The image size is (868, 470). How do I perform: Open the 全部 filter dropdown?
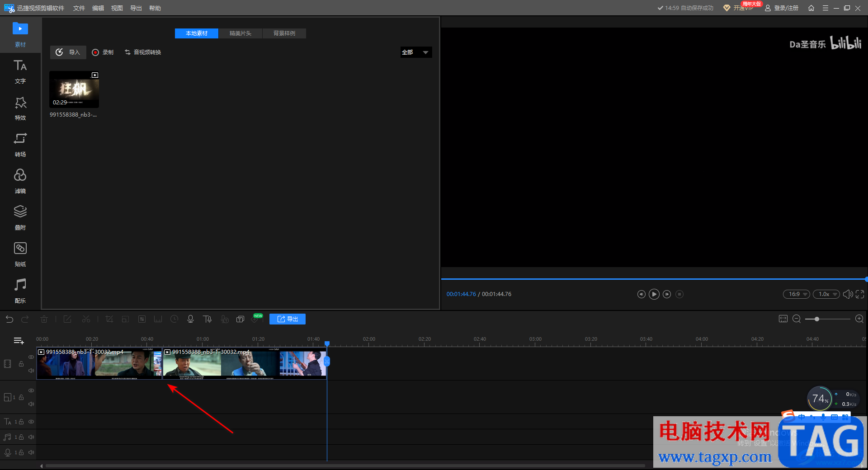point(416,52)
